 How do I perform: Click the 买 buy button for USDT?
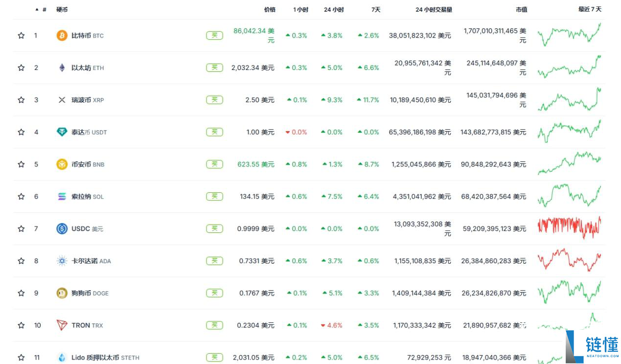click(x=214, y=132)
